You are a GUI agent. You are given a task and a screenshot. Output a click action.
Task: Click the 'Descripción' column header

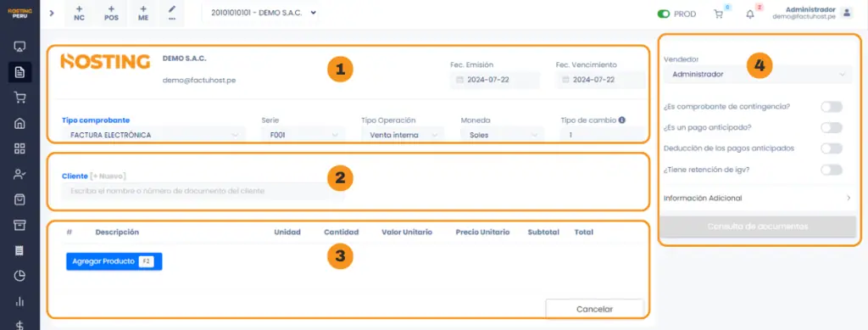pos(117,232)
